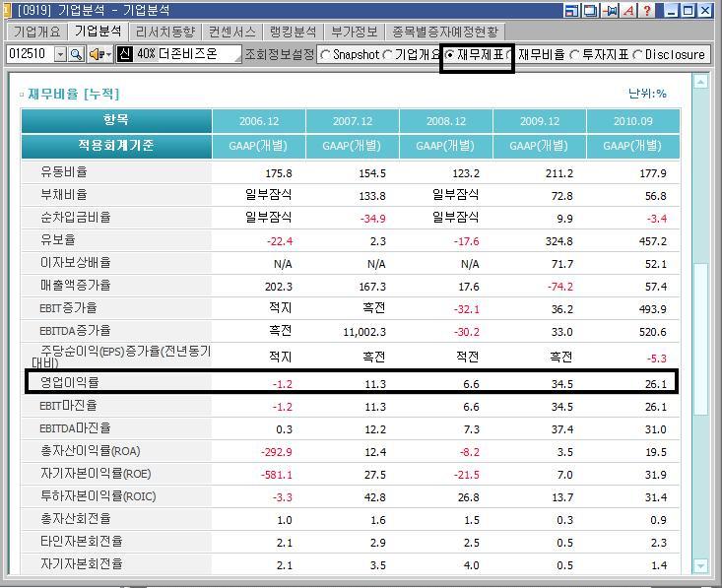Screen dimensions: 722x588
Task: Click the stock code input field
Action: tap(29, 54)
